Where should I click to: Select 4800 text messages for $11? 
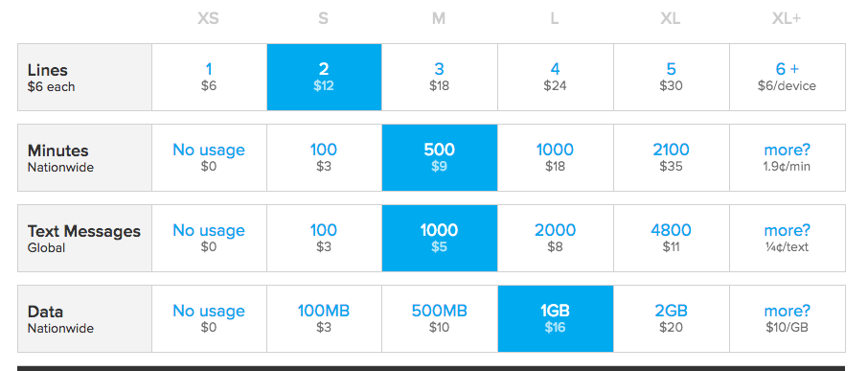[672, 238]
